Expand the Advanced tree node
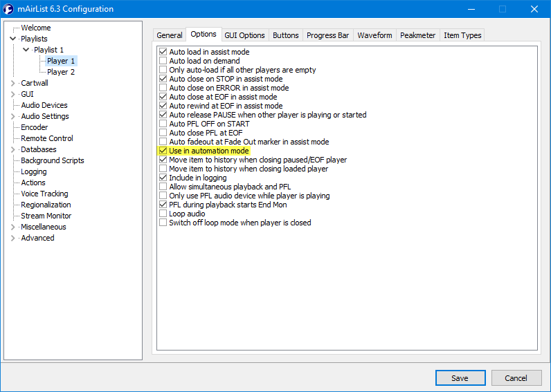551x392 pixels. point(13,238)
